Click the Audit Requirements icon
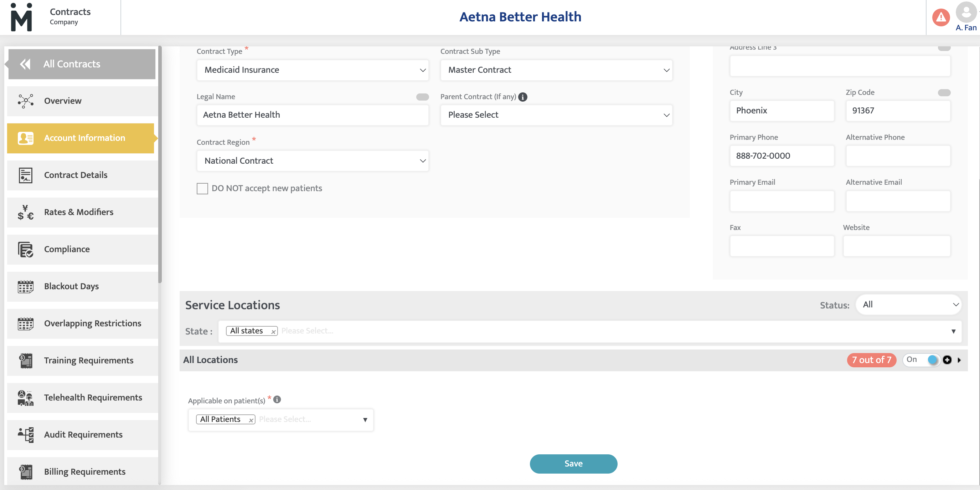The image size is (980, 490). coord(26,435)
